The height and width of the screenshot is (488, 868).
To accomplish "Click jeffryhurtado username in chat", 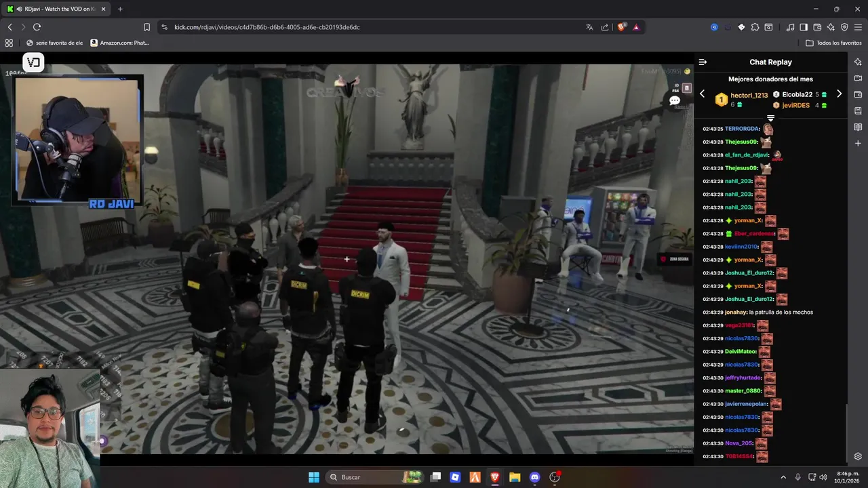I will [x=743, y=378].
